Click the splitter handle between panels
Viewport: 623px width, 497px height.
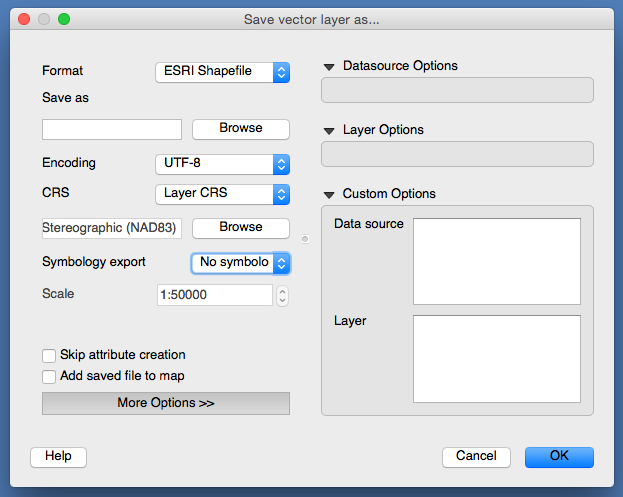pos(305,239)
